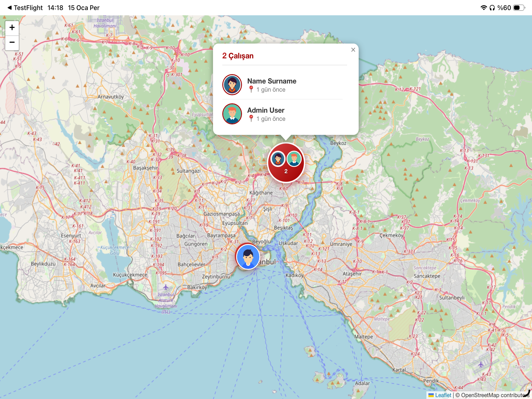Open Admin User avatar in popup
532x399 pixels.
coord(232,114)
